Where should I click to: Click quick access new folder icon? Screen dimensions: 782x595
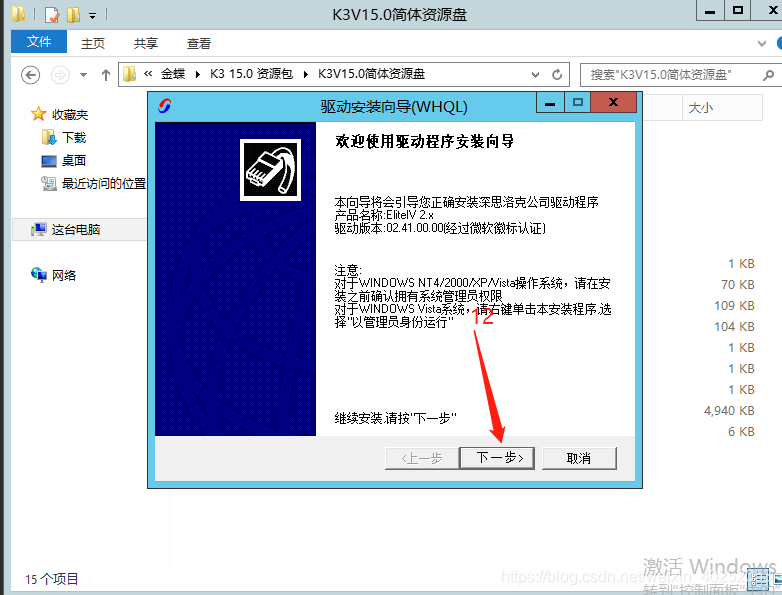[73, 14]
